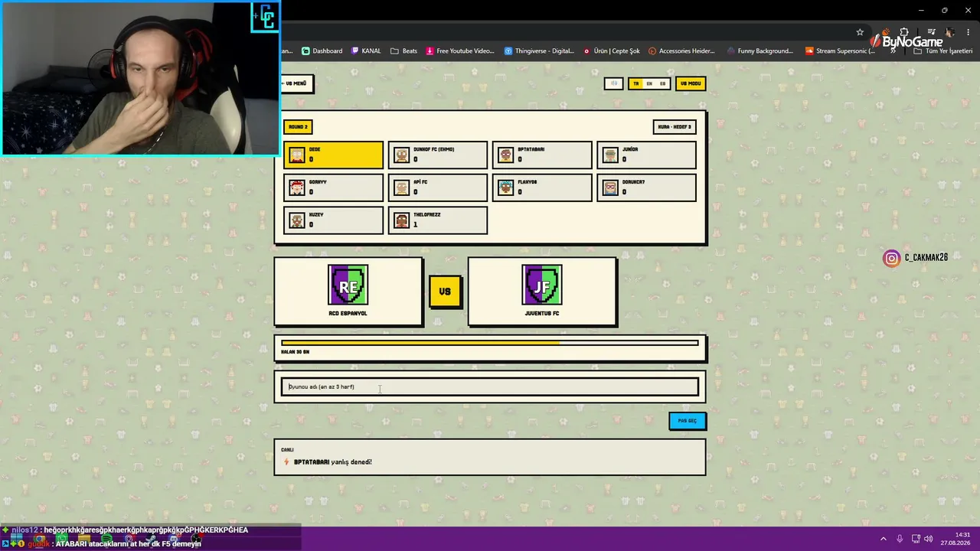The height and width of the screenshot is (551, 980).
Task: Go back with the VS MENÜ button
Action: 297,83
